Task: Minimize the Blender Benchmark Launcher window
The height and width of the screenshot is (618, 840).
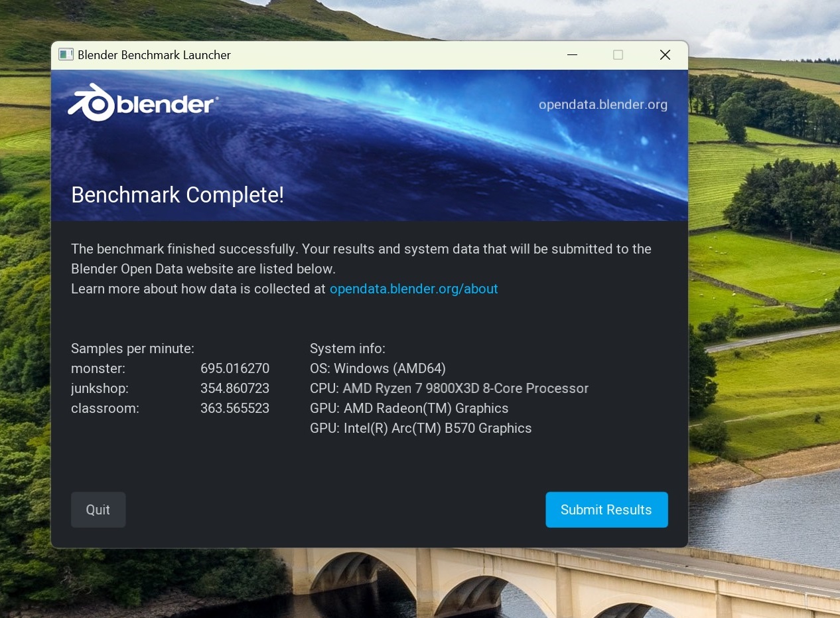Action: tap(571, 55)
